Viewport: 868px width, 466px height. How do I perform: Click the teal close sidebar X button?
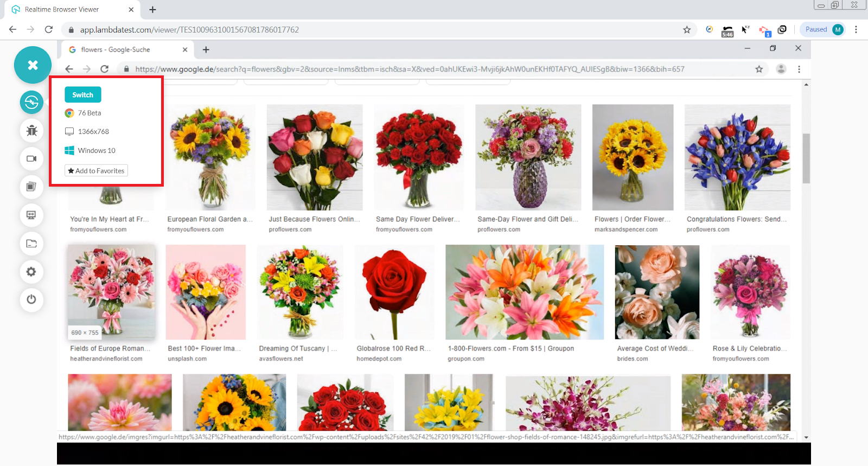(x=33, y=65)
